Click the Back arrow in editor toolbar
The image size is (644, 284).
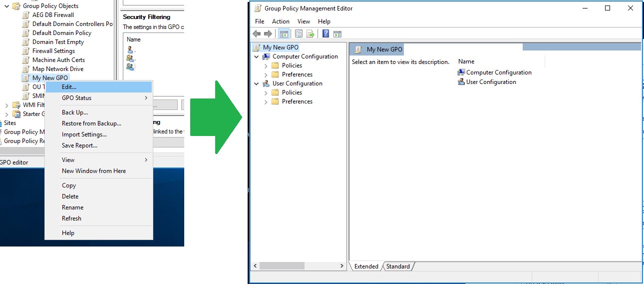(x=257, y=33)
